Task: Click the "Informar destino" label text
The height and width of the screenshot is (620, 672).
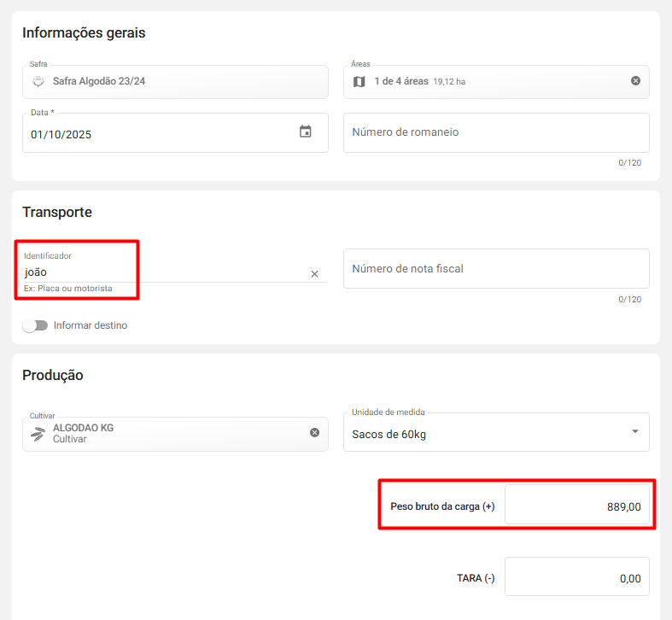Action: 90,325
